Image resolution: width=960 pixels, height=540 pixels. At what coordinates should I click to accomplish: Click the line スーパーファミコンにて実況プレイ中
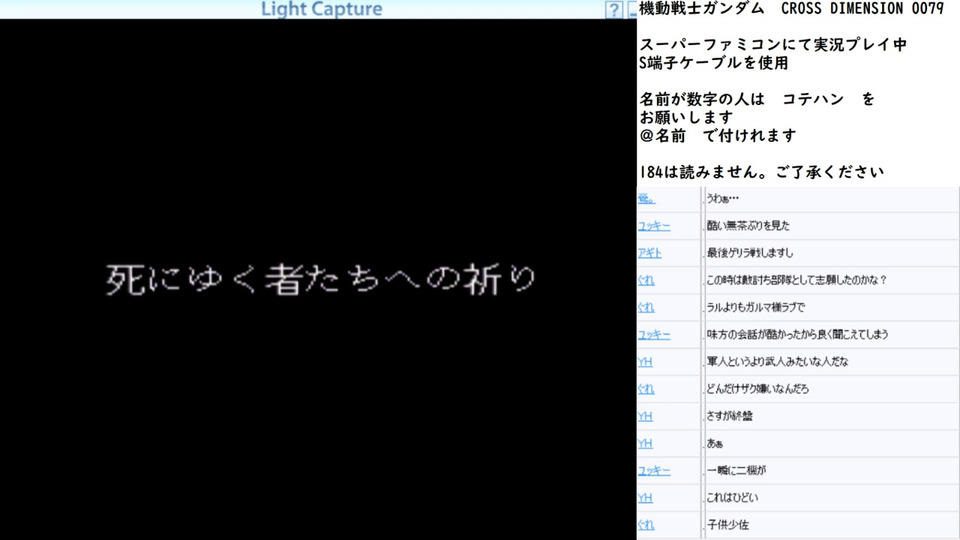[x=773, y=45]
